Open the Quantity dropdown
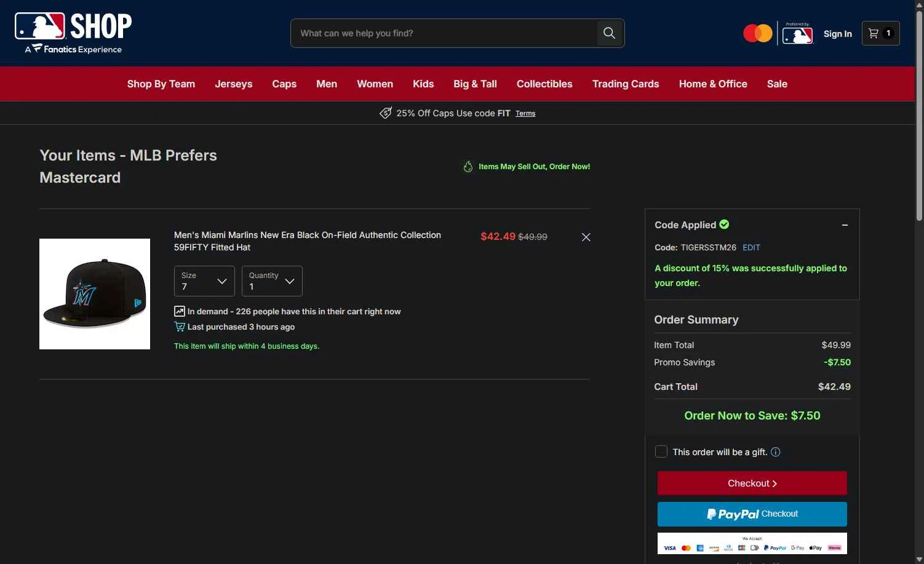The image size is (924, 564). click(272, 281)
